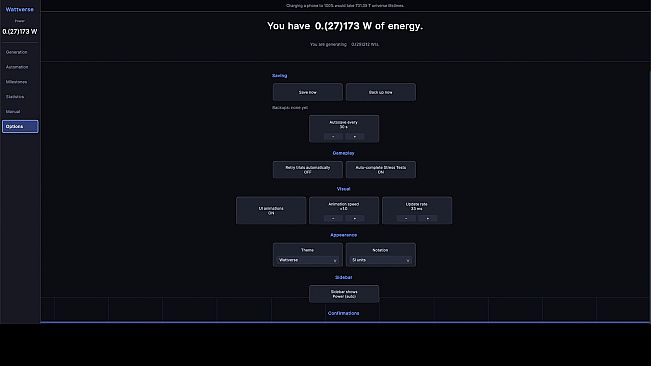Click the Back up now button
651x366 pixels.
pos(381,92)
